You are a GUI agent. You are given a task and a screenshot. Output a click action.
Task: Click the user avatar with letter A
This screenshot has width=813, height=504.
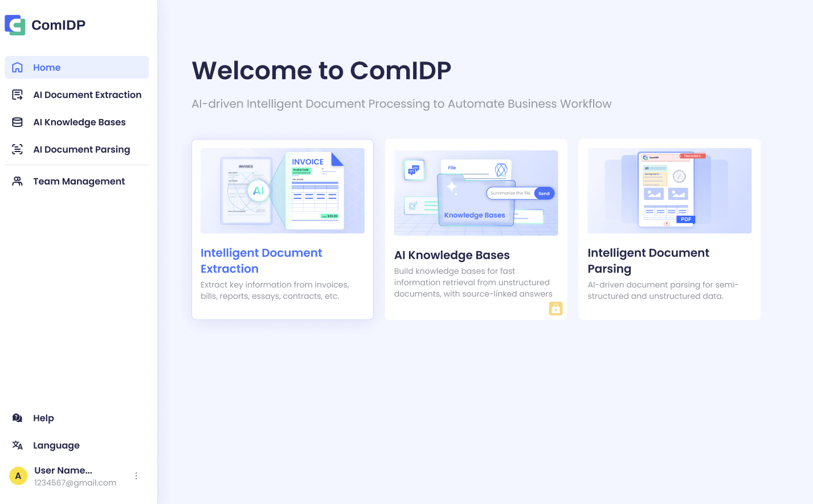click(18, 476)
